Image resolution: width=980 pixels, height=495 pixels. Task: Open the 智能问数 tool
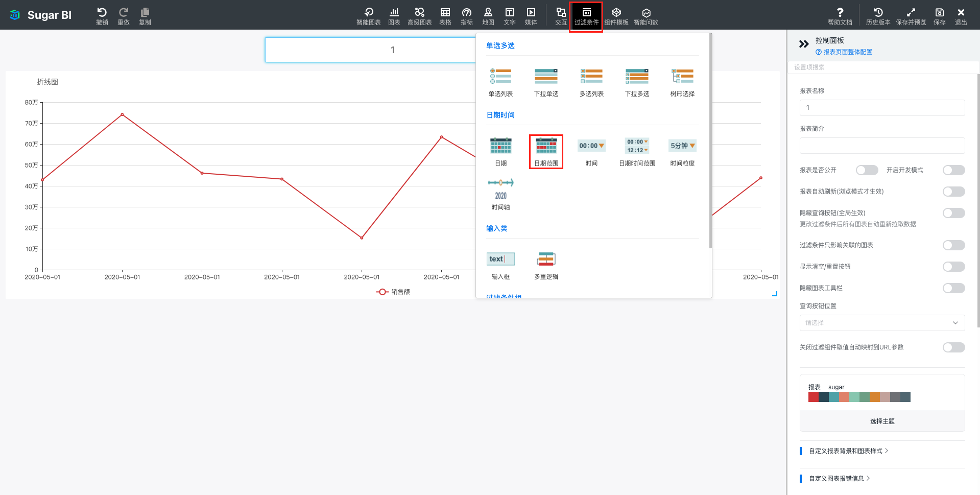click(x=646, y=16)
